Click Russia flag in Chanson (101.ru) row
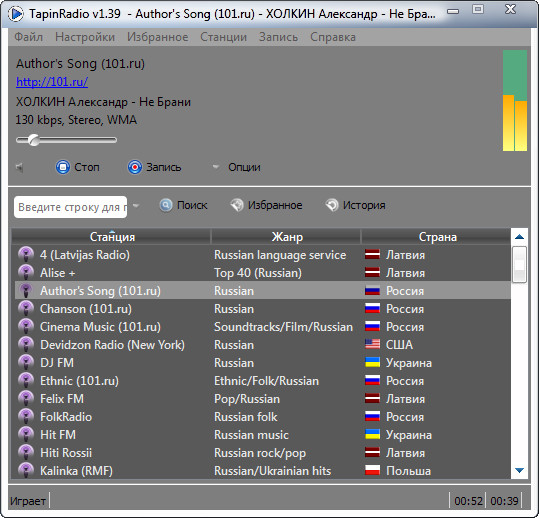The width and height of the screenshot is (539, 518). click(x=372, y=309)
